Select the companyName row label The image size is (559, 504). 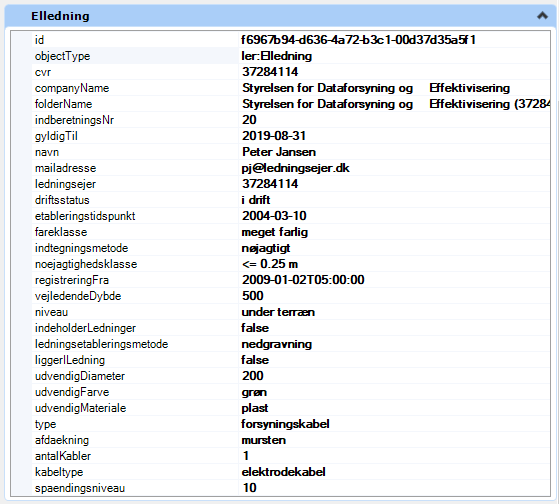click(72, 88)
